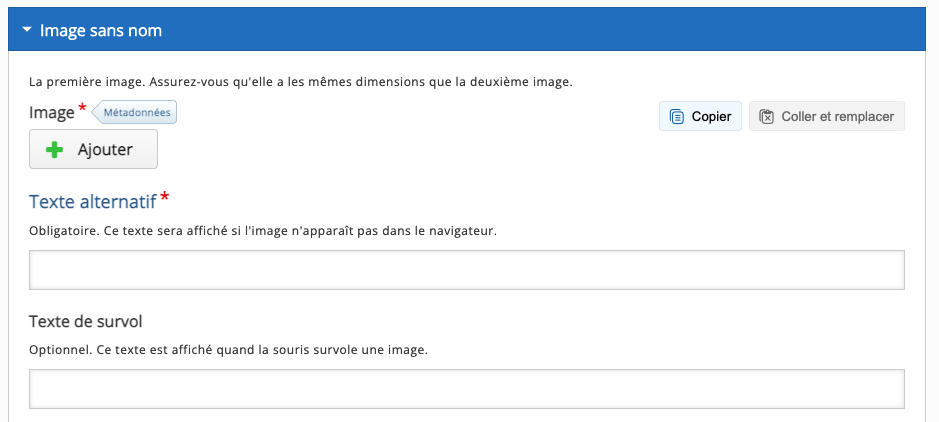Viewport: 939px width, 422px height.
Task: Click the red asterisk beside Image
Action: [x=83, y=108]
